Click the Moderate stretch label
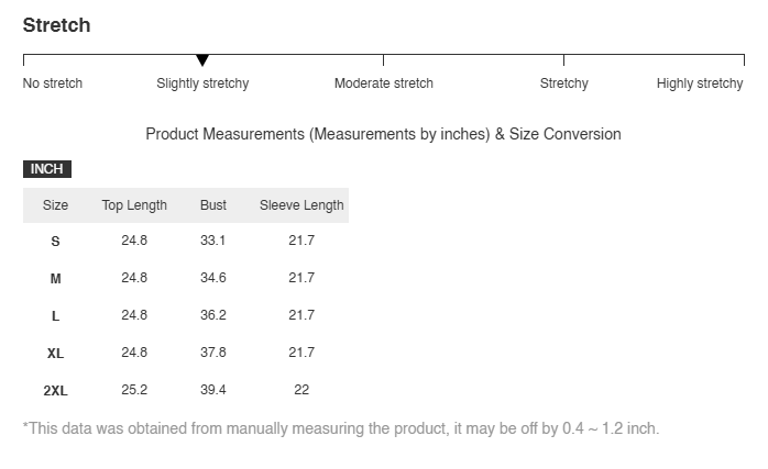Viewport: 768px width, 469px height. [x=383, y=84]
